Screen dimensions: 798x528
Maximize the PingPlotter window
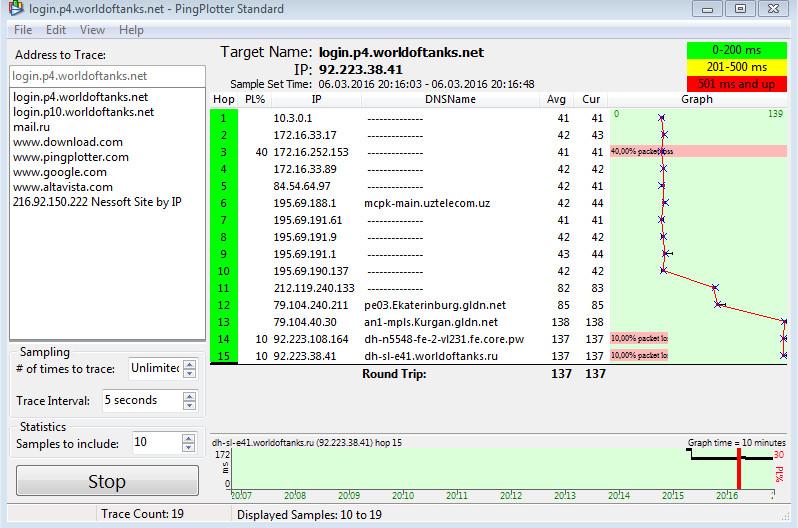click(740, 9)
